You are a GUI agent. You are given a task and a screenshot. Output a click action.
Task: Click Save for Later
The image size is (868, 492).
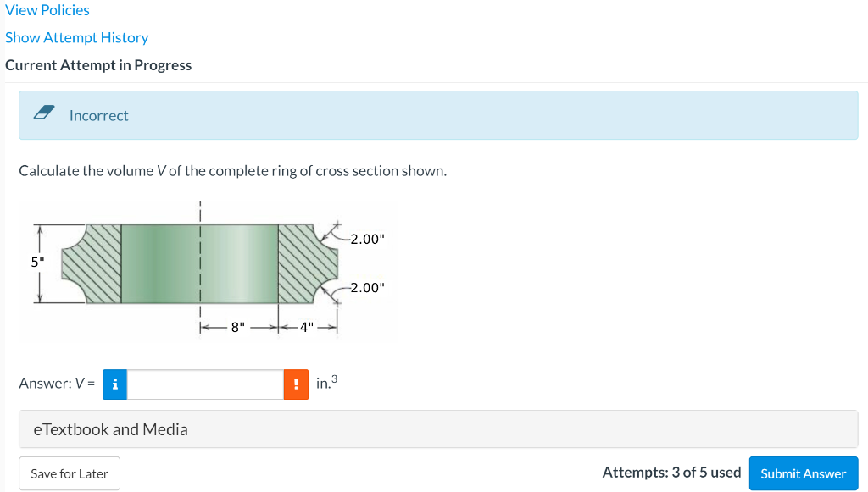click(x=69, y=473)
